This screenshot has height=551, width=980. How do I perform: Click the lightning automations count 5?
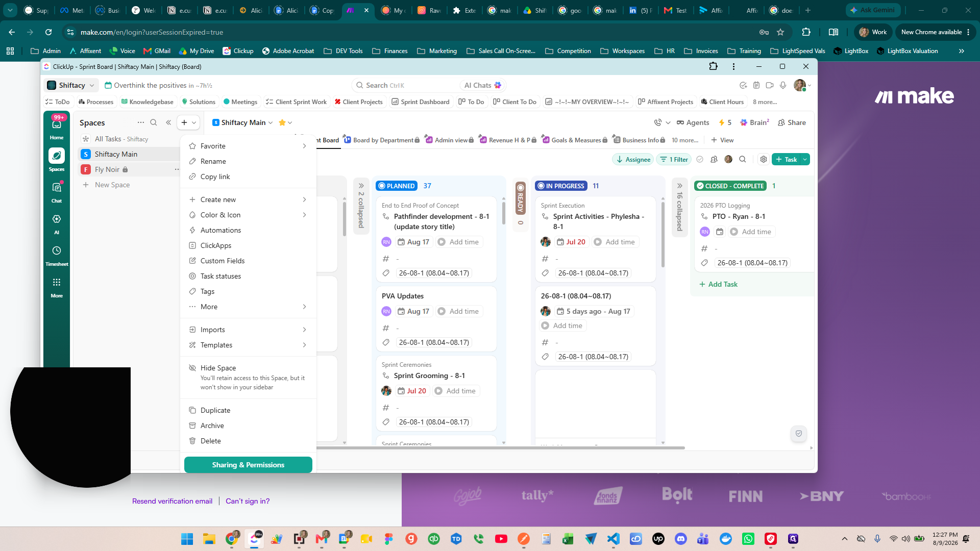725,122
